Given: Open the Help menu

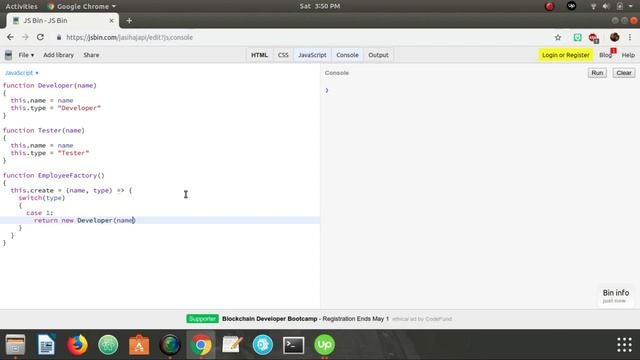Looking at the screenshot, I should [x=628, y=55].
